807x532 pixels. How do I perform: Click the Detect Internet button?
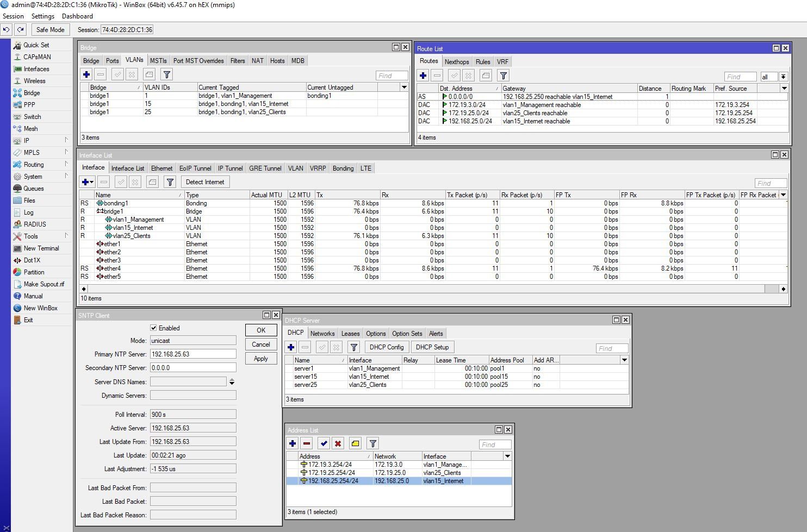(205, 182)
